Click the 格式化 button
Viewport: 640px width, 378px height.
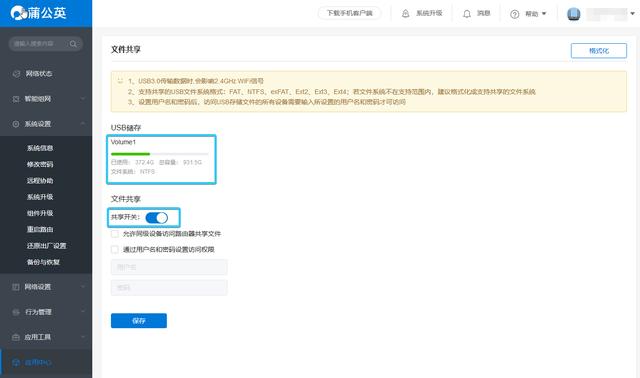(x=599, y=51)
